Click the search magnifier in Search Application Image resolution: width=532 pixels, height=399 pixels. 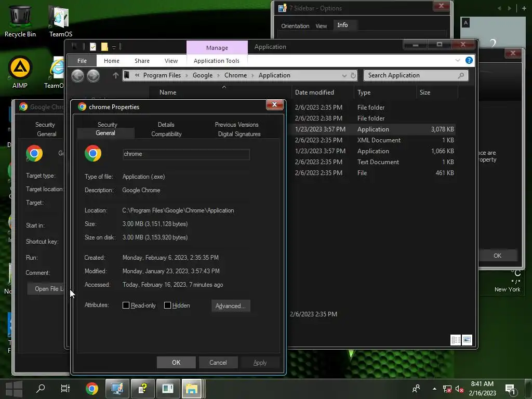[x=461, y=75]
